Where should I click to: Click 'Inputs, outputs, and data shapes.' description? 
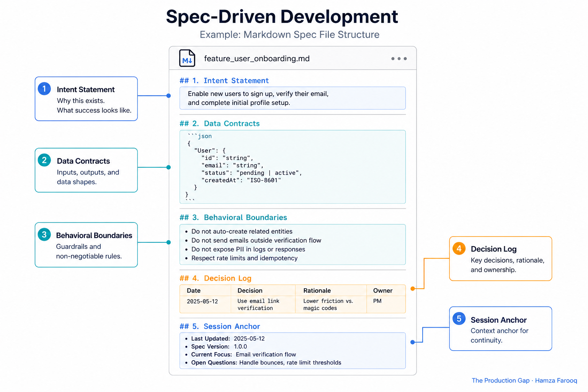coord(88,177)
